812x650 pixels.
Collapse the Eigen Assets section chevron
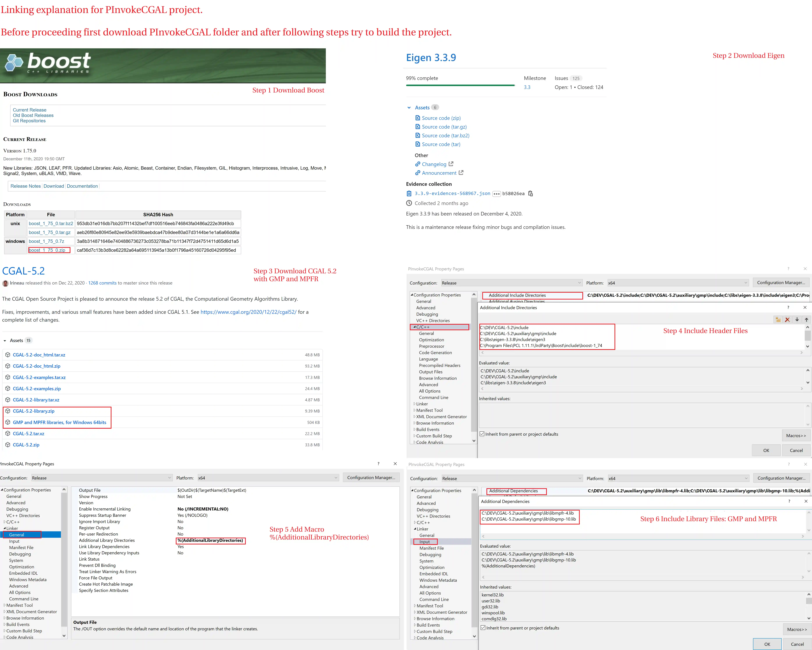409,108
